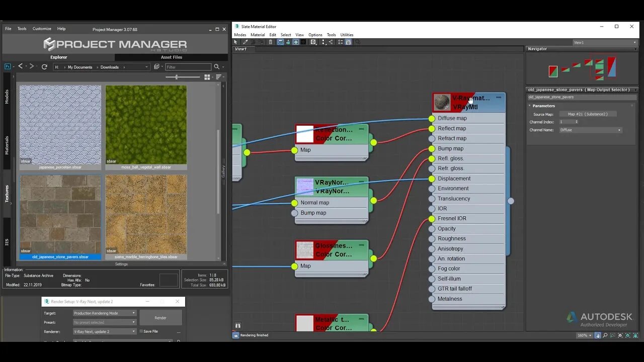The image size is (644, 362).
Task: Click Downloads in the breadcrumb path
Action: pos(110,67)
